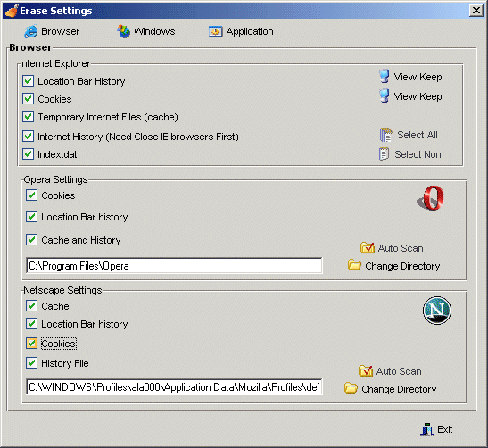488x448 pixels.
Task: Toggle Netscape Cookies checkbox
Action: pyautogui.click(x=32, y=344)
